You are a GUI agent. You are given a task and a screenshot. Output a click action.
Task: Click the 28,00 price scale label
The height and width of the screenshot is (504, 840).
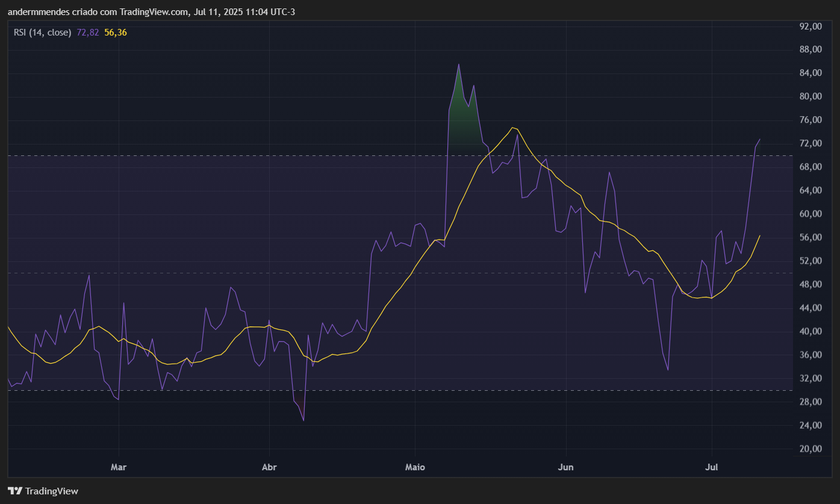pos(810,402)
